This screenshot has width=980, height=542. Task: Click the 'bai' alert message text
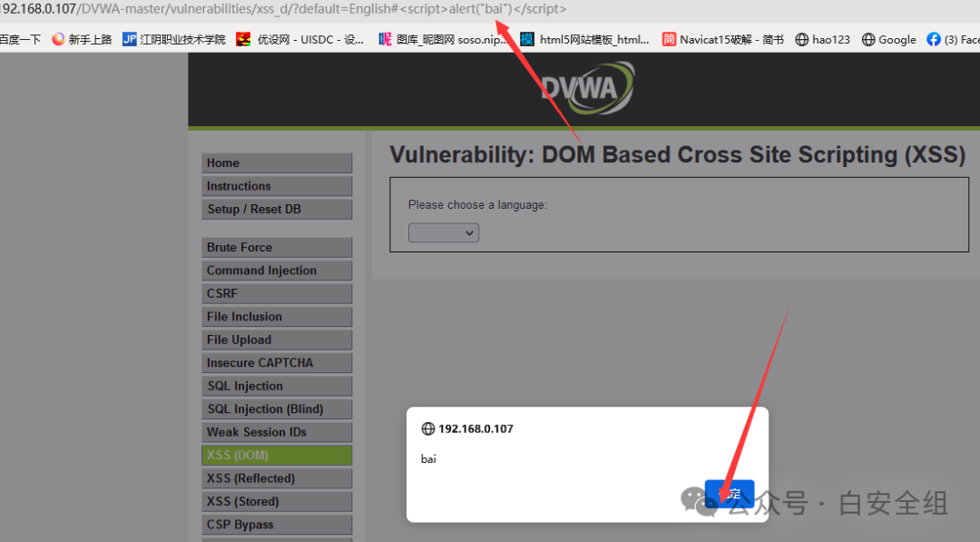(x=428, y=458)
